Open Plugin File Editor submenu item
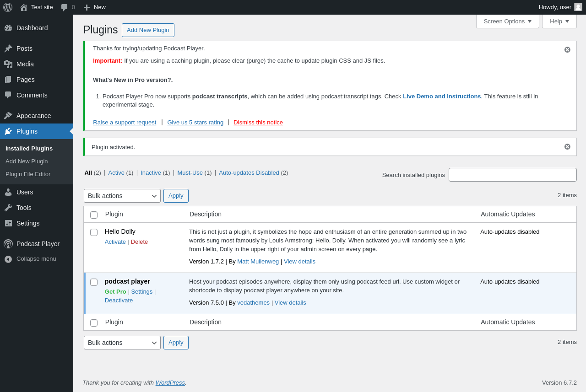586x392 pixels. (x=28, y=174)
